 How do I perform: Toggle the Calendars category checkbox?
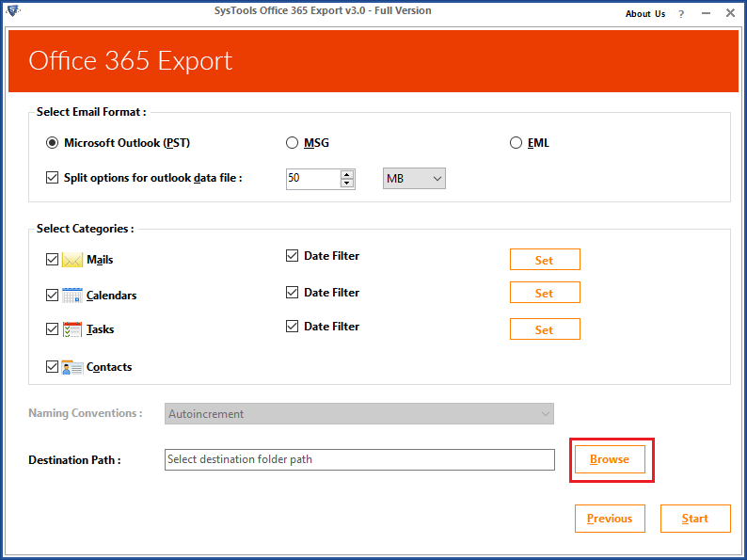(x=52, y=295)
